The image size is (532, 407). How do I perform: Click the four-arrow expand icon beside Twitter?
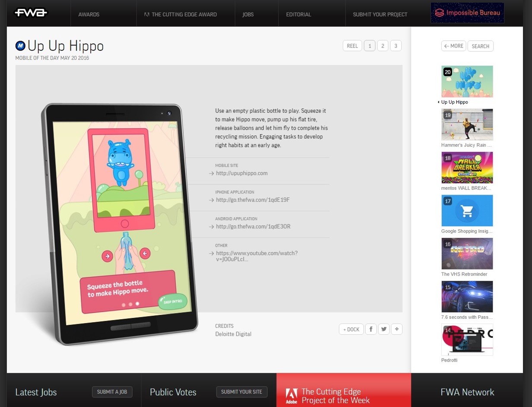[x=396, y=329]
